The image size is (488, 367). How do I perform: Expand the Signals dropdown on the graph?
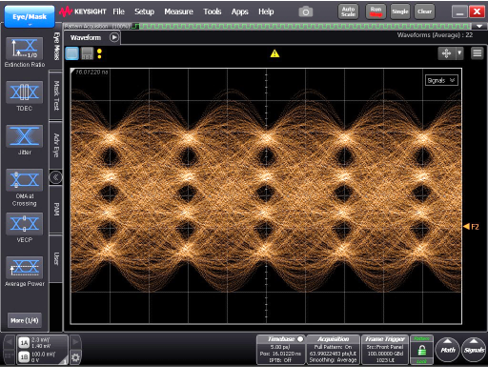click(x=441, y=80)
